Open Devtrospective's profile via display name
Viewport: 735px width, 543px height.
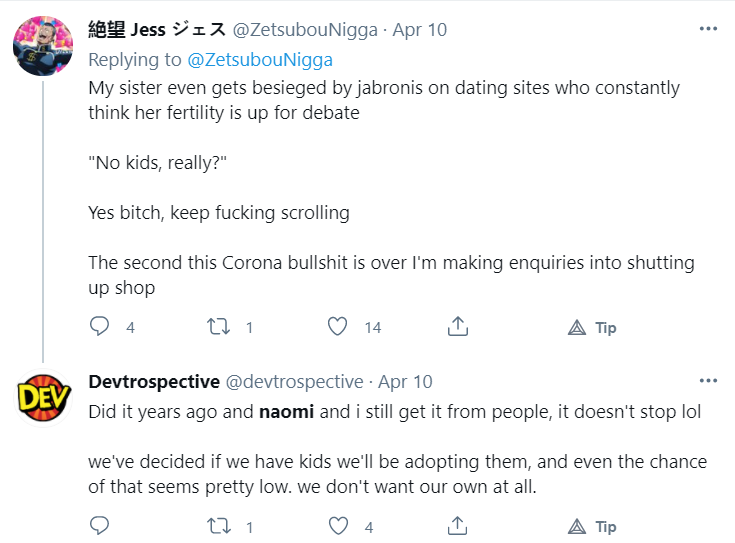pos(154,382)
